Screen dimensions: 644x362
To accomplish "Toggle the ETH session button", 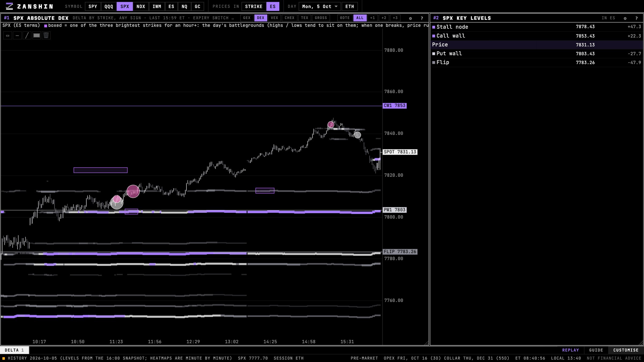I will (x=349, y=6).
